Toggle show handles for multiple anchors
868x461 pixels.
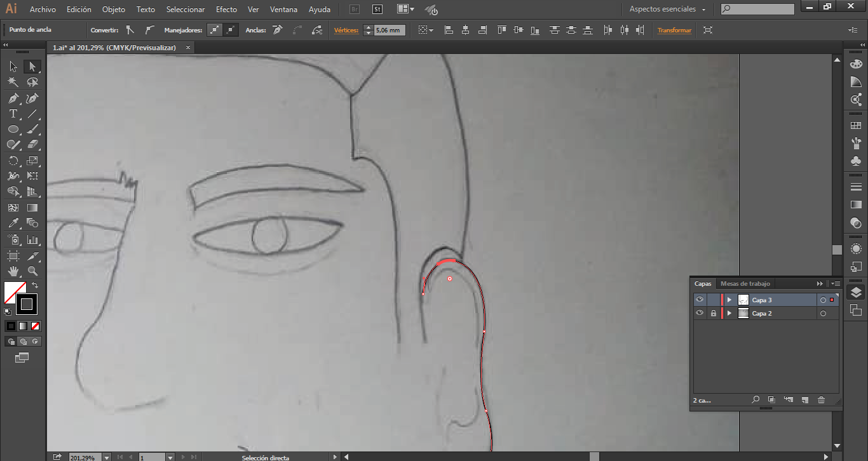click(215, 30)
